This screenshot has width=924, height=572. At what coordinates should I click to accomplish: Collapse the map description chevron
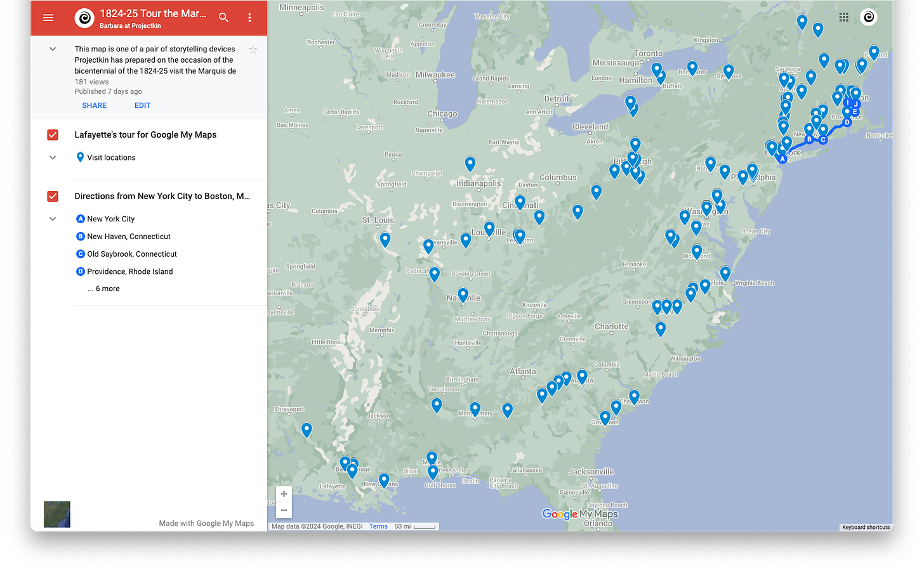click(53, 49)
